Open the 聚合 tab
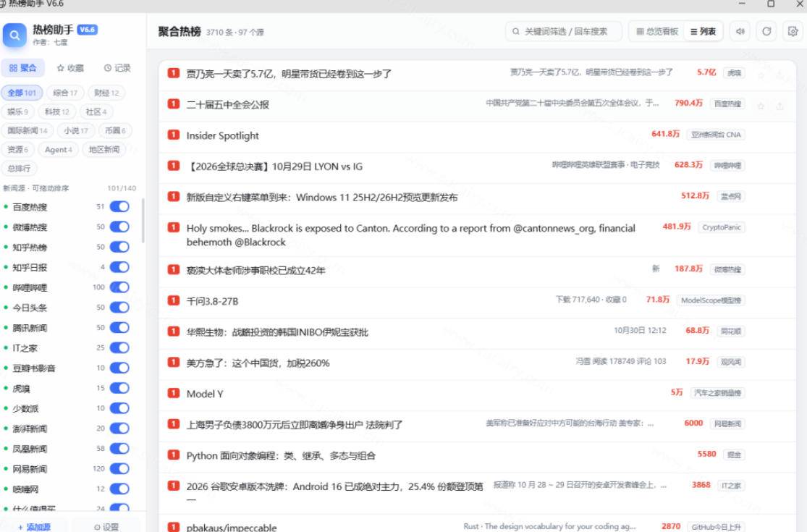This screenshot has height=532, width=807. coord(22,68)
